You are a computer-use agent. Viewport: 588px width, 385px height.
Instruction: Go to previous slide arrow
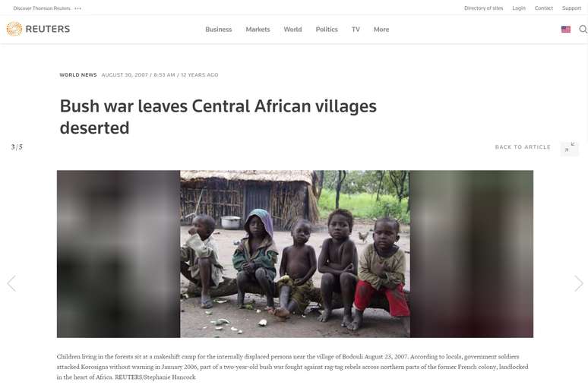(11, 283)
